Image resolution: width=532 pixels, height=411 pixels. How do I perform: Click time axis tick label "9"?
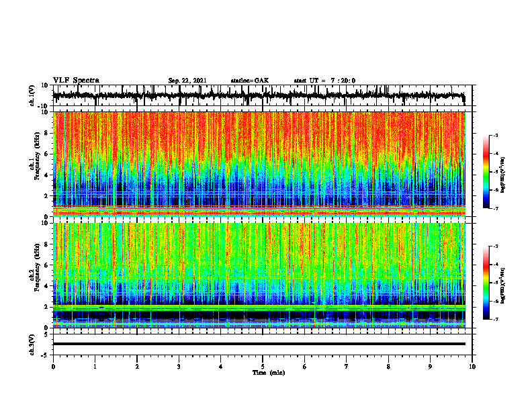(430, 367)
